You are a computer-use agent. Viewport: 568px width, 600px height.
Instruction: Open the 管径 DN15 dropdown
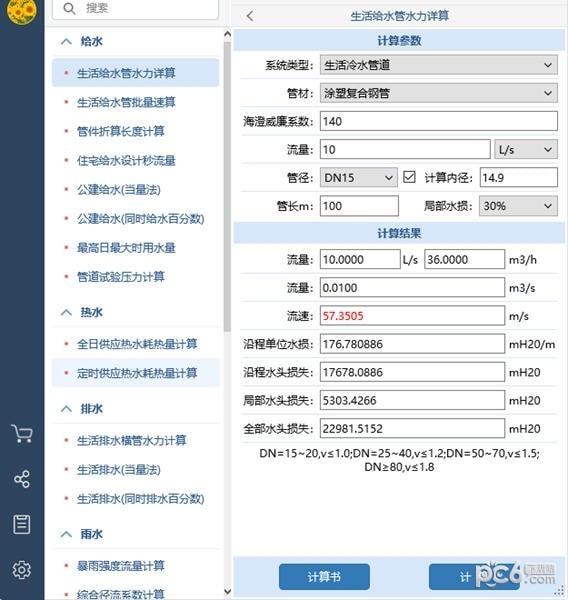(358, 178)
